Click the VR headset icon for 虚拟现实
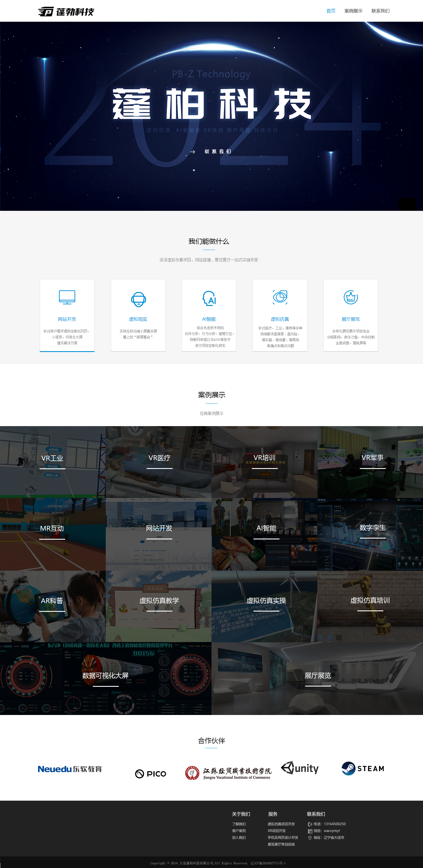This screenshot has height=868, width=423. click(138, 299)
